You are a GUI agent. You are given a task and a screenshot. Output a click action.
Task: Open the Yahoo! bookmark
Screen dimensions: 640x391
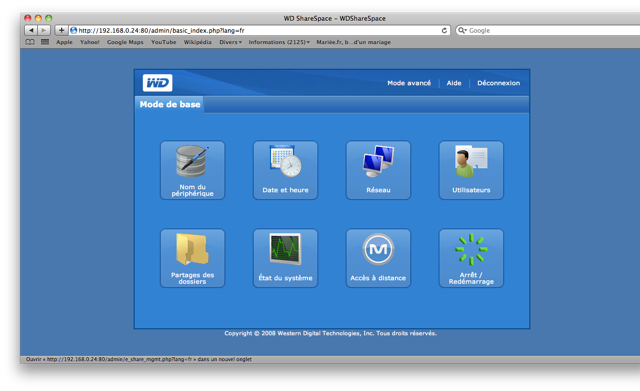coord(90,42)
